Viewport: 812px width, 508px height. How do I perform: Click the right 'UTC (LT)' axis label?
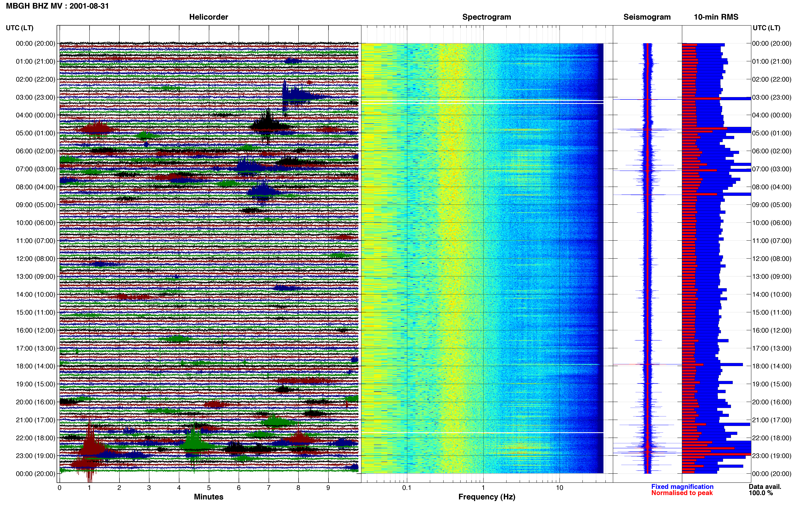pyautogui.click(x=766, y=28)
